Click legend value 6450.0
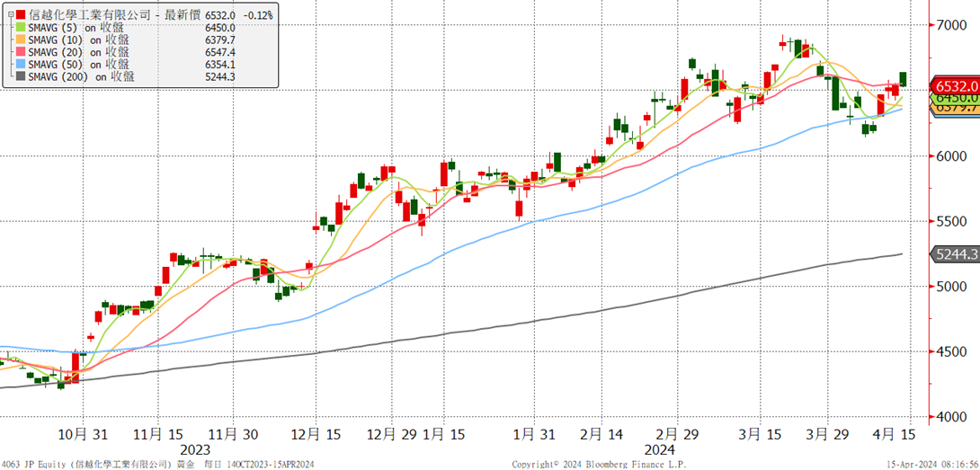The width and height of the screenshot is (980, 470). [x=222, y=27]
